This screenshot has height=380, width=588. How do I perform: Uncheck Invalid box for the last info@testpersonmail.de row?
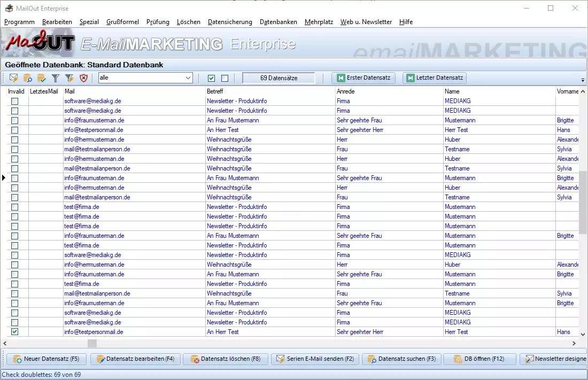[14, 332]
